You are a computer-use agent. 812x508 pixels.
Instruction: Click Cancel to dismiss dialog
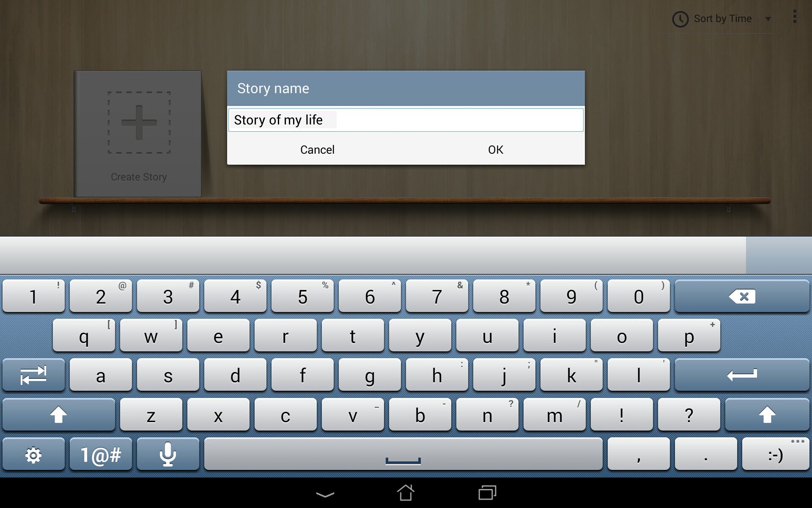pos(317,150)
